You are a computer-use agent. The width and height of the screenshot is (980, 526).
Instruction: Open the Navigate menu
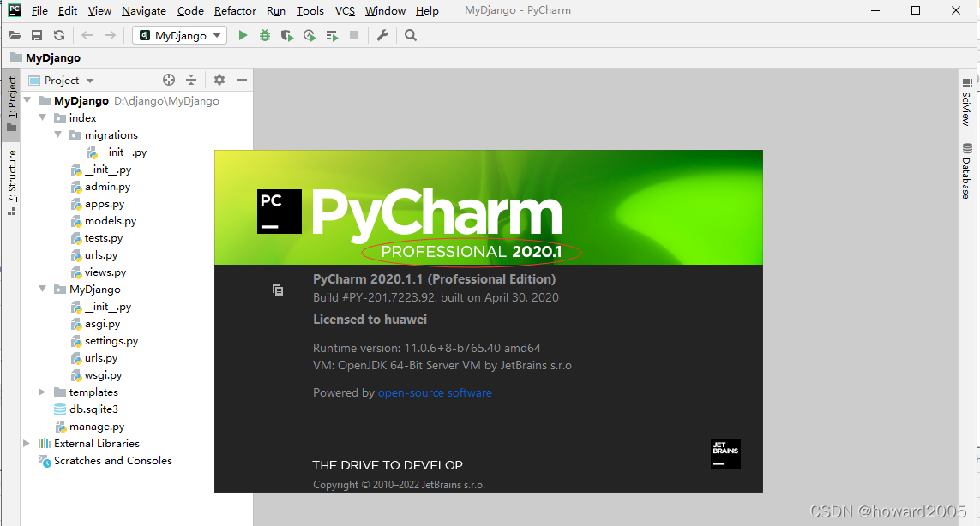pyautogui.click(x=144, y=10)
